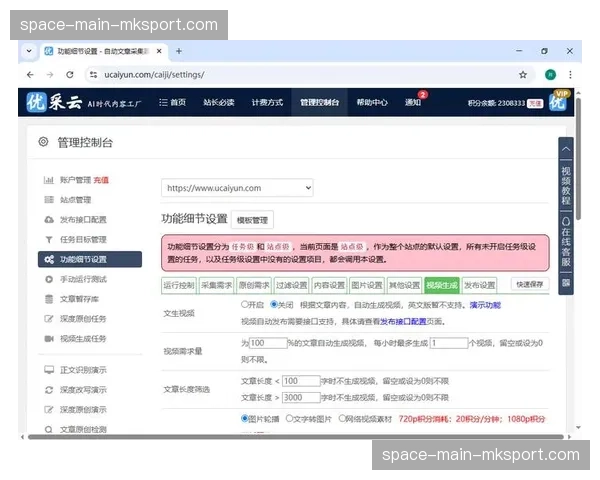Switch to 内容设置 tab
Viewport: 600px width, 480px height.
[x=329, y=285]
